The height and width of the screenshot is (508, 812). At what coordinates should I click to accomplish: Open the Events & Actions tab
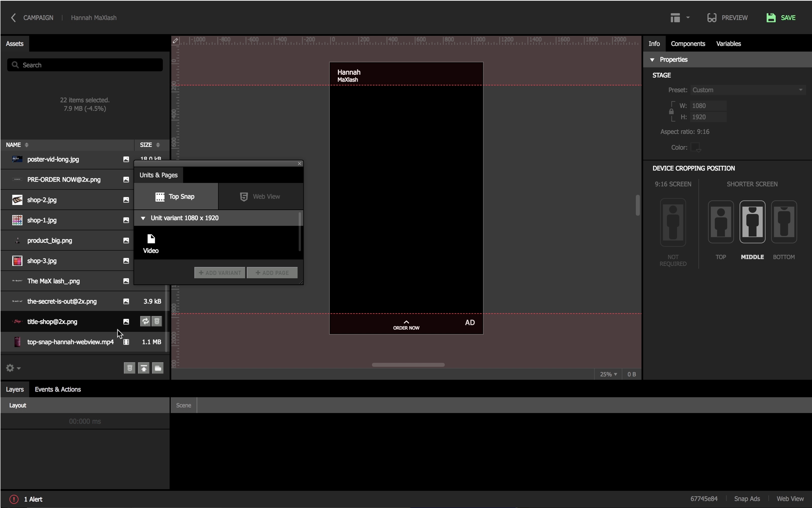58,389
